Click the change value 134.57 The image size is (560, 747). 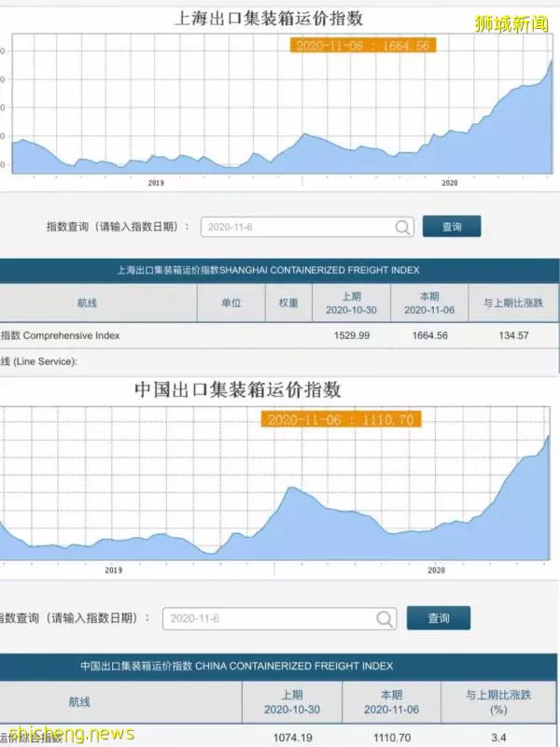[x=514, y=335]
